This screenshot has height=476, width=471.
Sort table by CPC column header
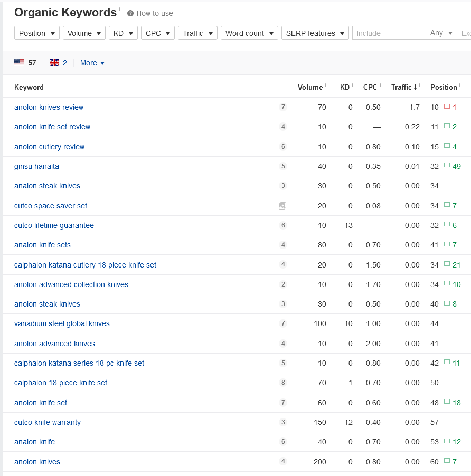370,87
